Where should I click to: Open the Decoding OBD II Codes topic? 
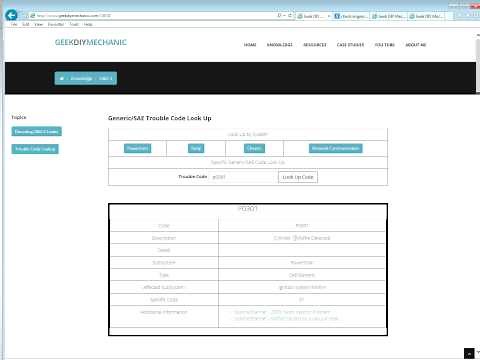[36, 132]
